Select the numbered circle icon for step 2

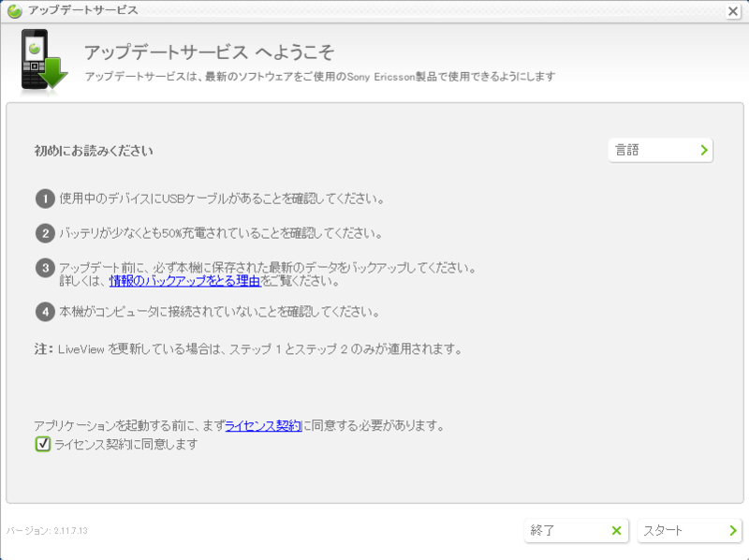[45, 231]
